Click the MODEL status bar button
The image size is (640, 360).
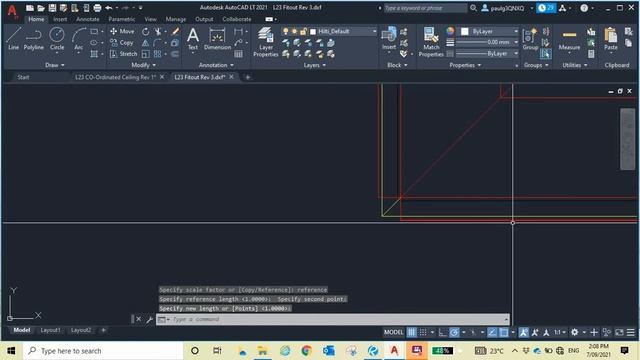point(393,332)
